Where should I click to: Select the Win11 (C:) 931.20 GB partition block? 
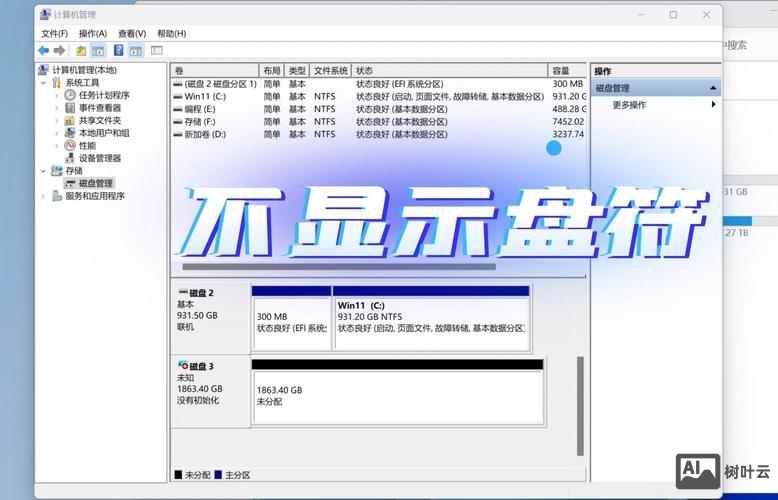[432, 318]
